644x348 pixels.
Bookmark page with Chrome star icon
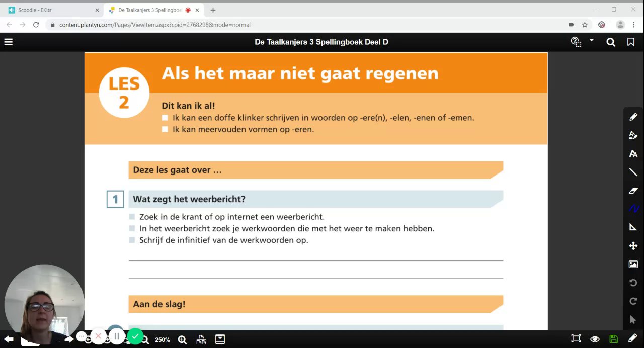(x=585, y=25)
